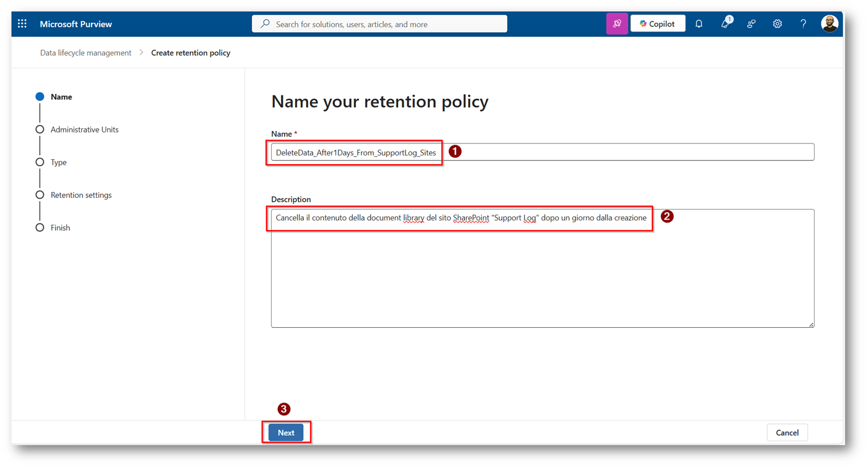Open the settings gear
Image resolution: width=868 pixels, height=468 pixels.
[777, 24]
